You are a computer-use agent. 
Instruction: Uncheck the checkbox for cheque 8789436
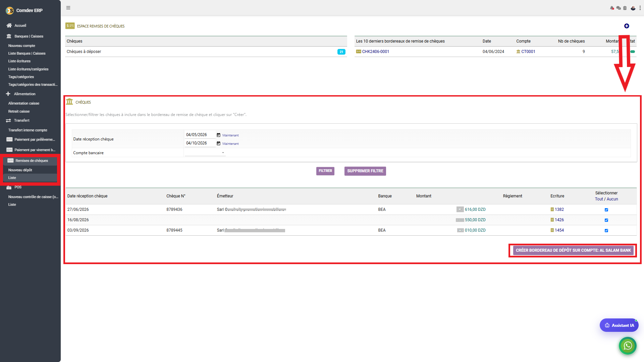(606, 210)
